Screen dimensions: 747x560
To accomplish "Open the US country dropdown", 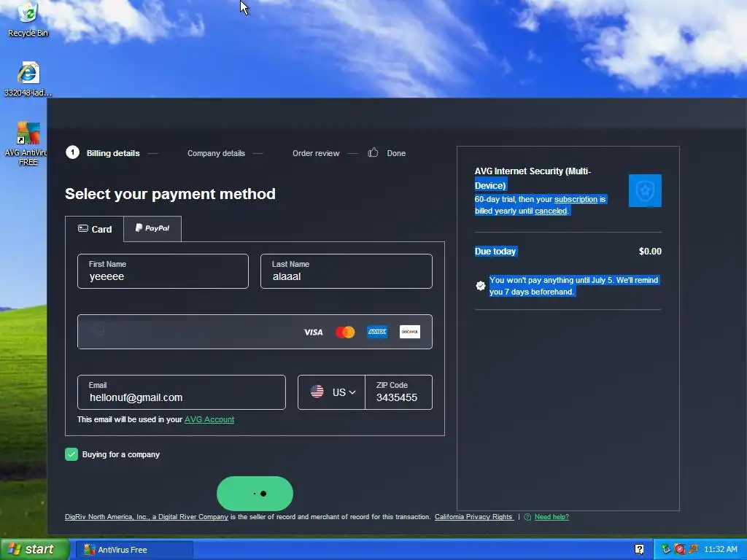I will click(332, 392).
